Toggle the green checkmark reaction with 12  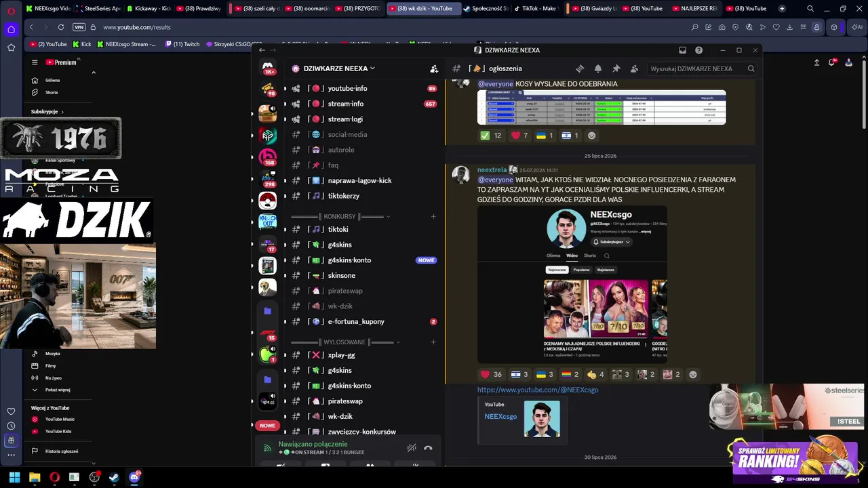point(491,136)
